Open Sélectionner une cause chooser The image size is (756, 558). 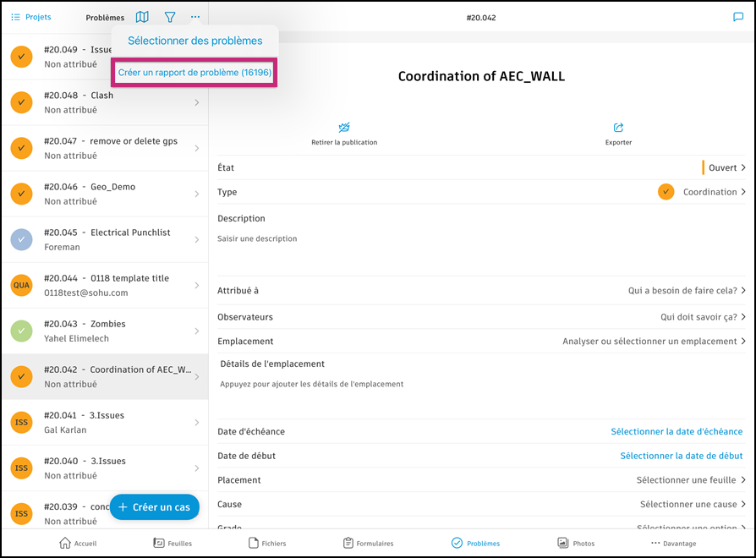pyautogui.click(x=693, y=504)
